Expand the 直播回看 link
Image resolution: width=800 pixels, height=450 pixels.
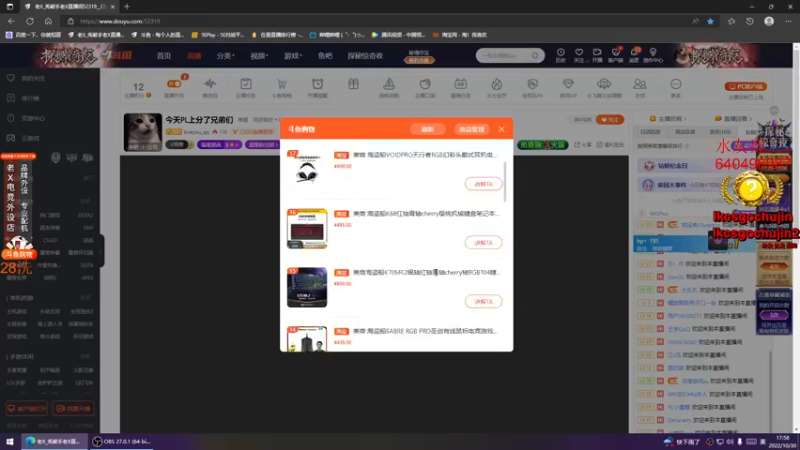pos(733,119)
